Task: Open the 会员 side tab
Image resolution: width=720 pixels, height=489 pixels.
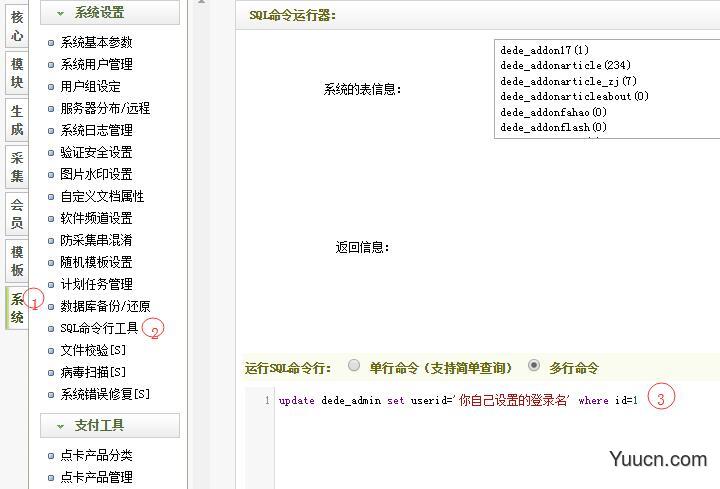Action: (x=17, y=214)
